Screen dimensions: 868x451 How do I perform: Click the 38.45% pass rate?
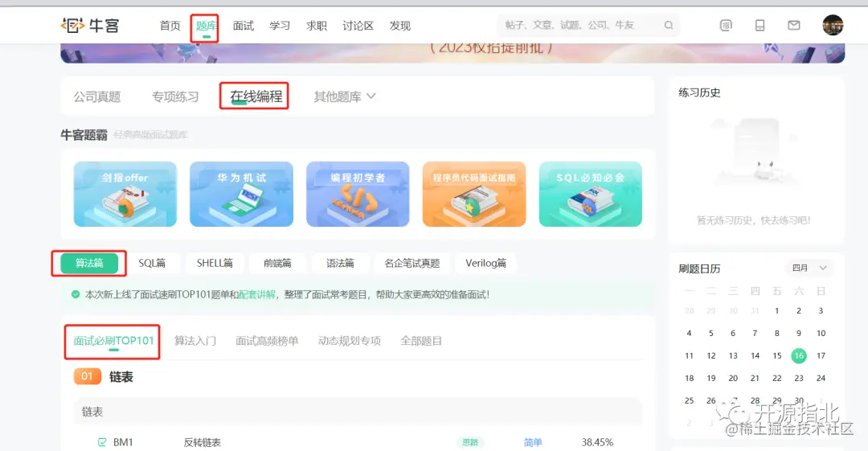(597, 442)
